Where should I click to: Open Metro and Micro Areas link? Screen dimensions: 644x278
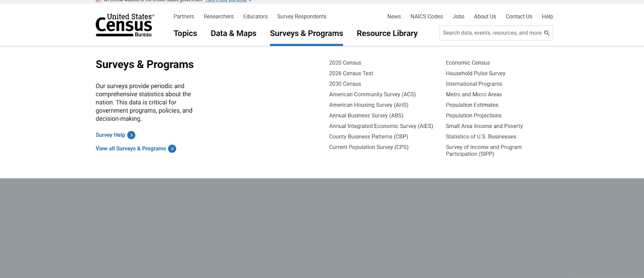474,95
